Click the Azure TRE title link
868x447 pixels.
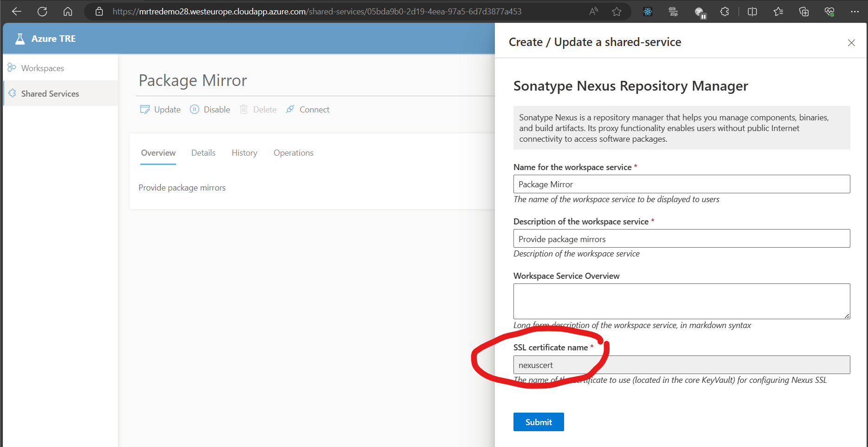53,39
